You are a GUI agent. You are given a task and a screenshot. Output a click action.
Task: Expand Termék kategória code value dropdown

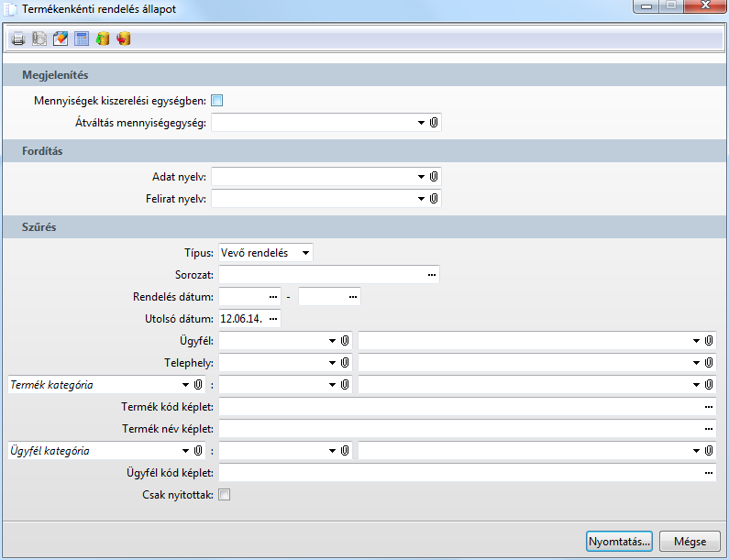(333, 385)
